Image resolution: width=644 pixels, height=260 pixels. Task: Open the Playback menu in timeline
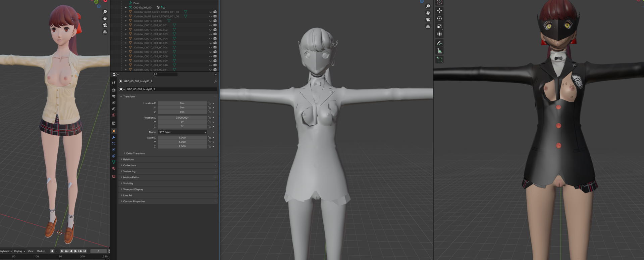6,251
